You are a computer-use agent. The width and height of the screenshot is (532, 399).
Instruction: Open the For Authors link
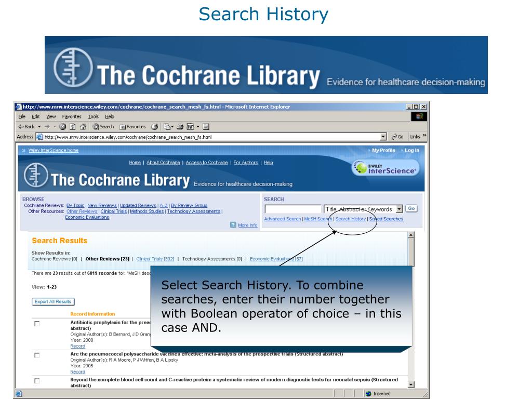tap(246, 163)
